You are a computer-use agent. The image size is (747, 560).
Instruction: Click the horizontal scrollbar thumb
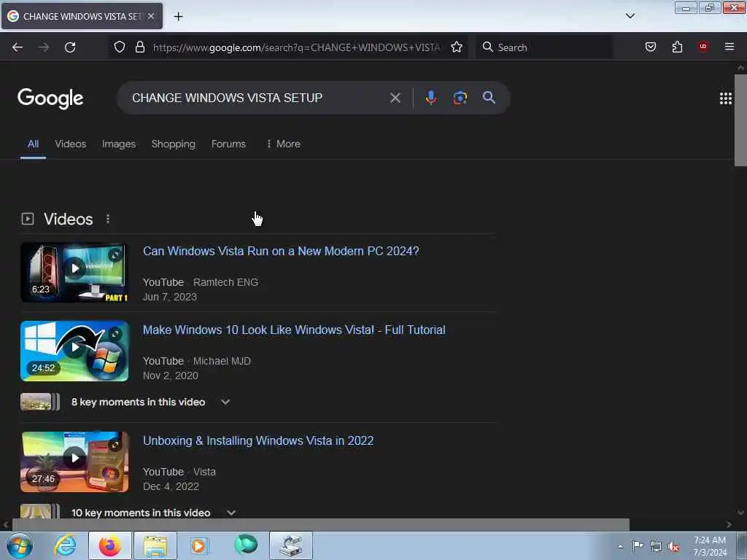pos(321,524)
